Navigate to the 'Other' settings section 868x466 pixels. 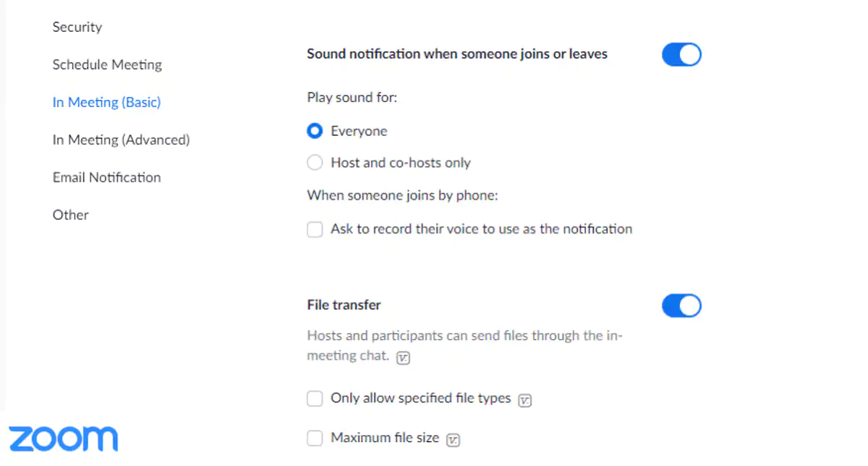click(x=71, y=215)
